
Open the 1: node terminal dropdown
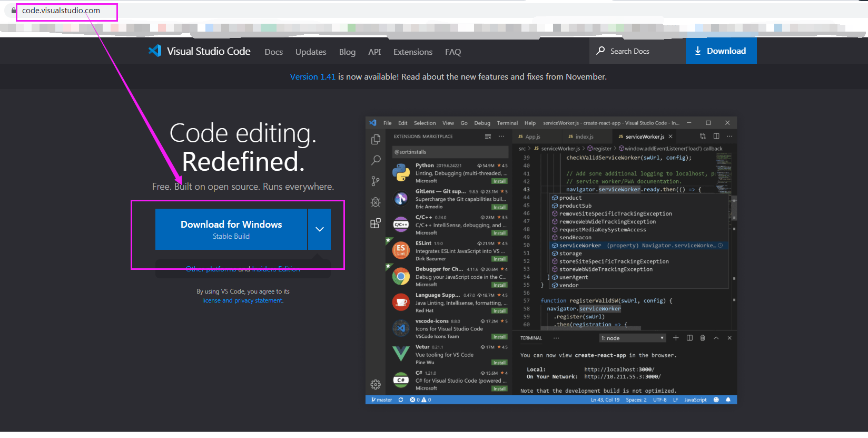(633, 338)
